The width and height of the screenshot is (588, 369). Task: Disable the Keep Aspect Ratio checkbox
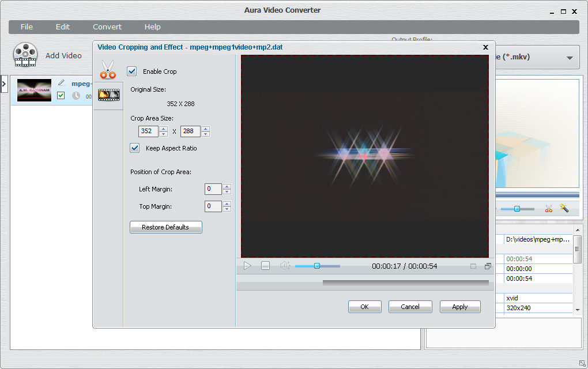point(135,148)
